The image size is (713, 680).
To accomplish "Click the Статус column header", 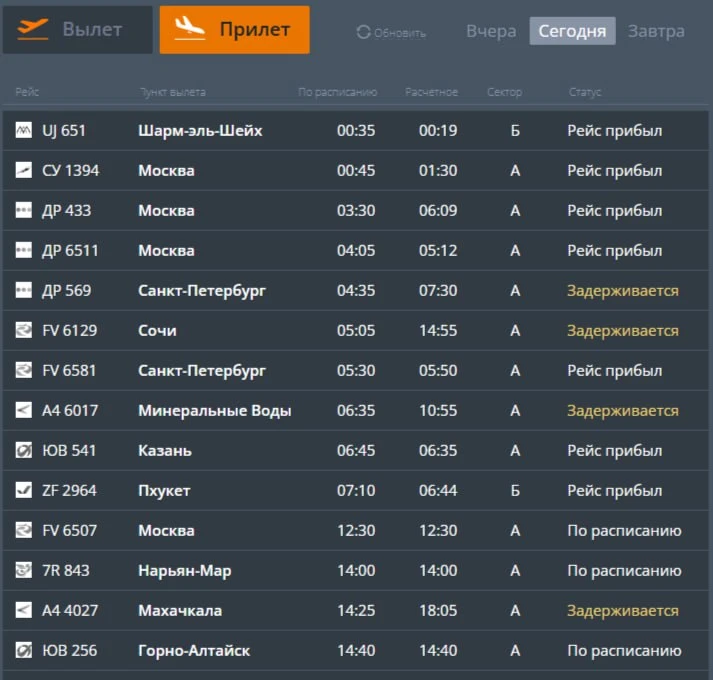I will click(585, 93).
